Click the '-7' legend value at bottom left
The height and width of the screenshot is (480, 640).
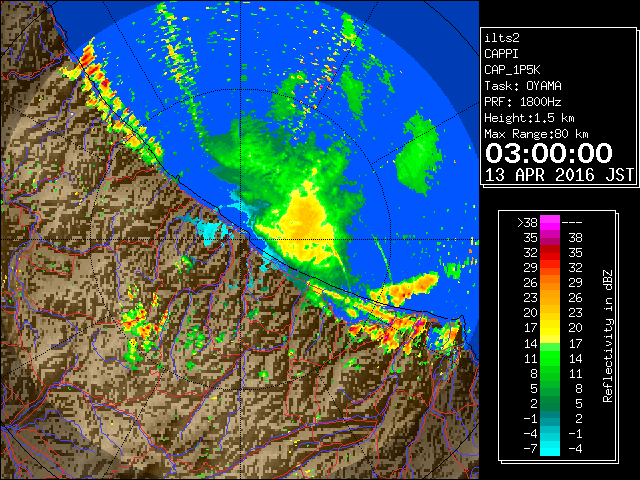530,449
